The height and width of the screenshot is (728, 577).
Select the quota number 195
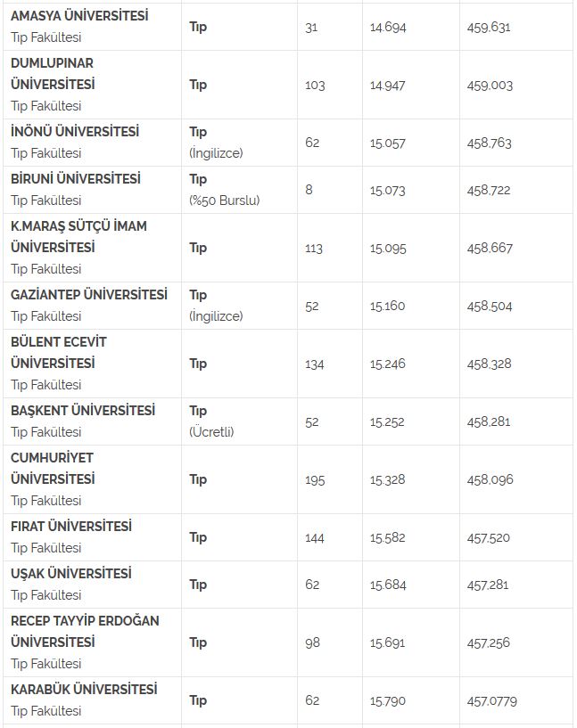click(315, 479)
